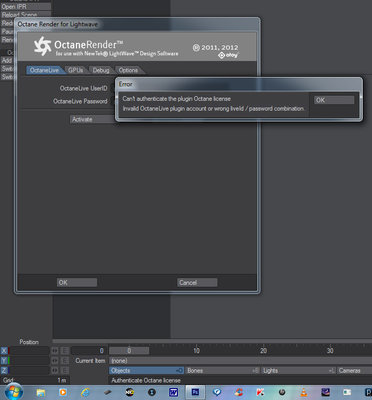Click the Activate button
This screenshot has width=372, height=400.
(93, 119)
